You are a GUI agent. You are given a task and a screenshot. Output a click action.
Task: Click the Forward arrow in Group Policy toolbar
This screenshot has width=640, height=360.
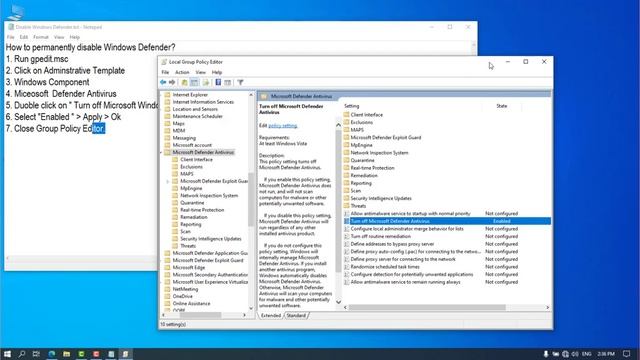(172, 82)
